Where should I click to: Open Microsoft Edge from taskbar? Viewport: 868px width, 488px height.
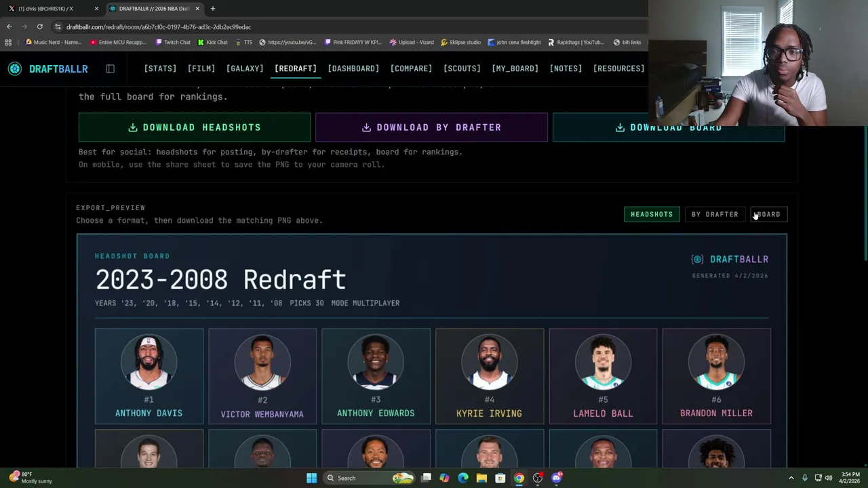coord(463,478)
